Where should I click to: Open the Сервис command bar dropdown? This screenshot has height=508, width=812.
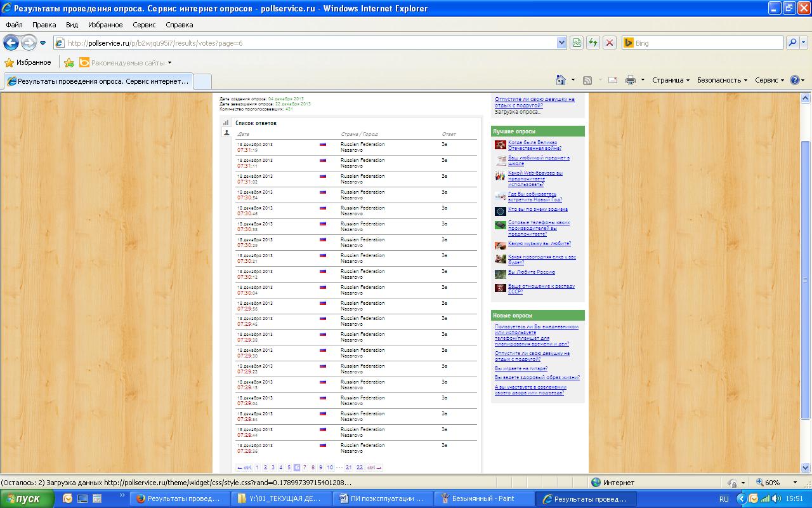pyautogui.click(x=769, y=80)
